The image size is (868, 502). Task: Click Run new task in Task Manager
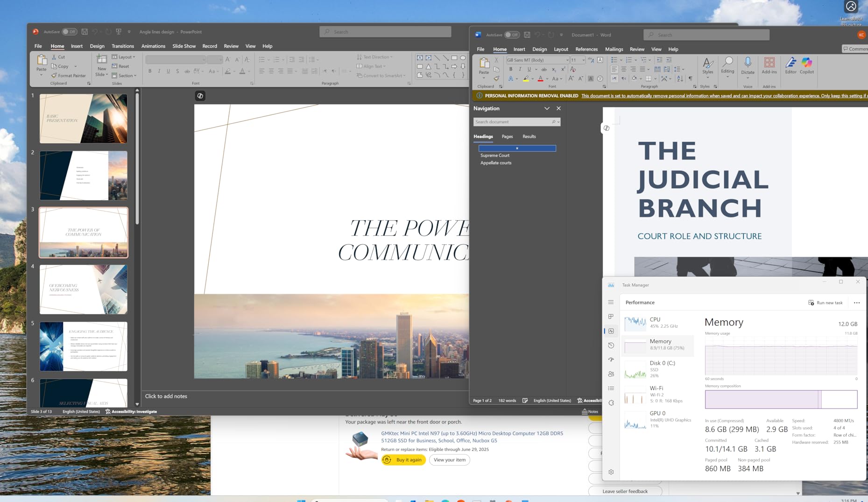point(825,303)
